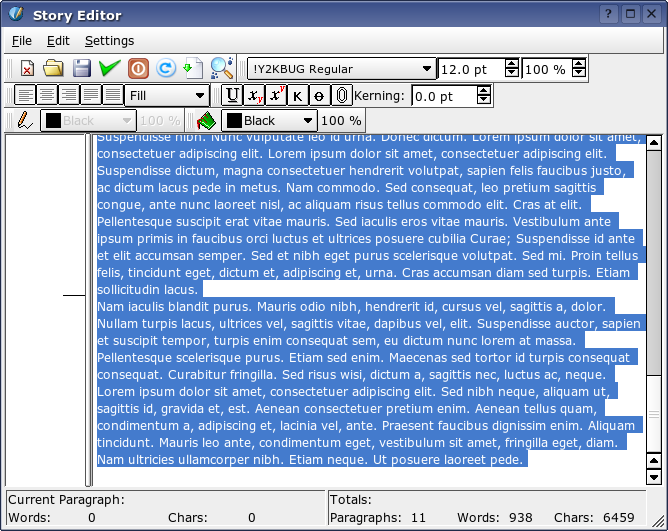This screenshot has height=531, width=668.
Task: Open the File menu
Action: pos(21,41)
